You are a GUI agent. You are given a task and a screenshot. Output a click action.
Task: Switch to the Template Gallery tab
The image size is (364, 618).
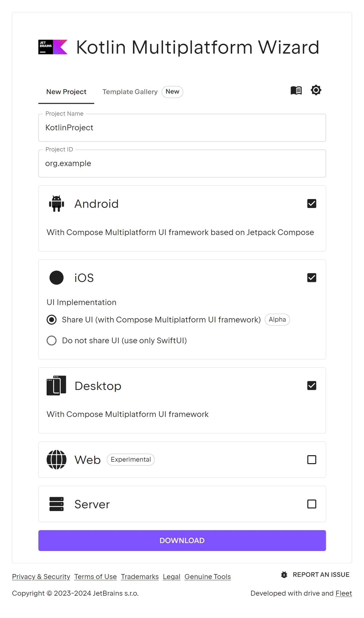coord(130,92)
